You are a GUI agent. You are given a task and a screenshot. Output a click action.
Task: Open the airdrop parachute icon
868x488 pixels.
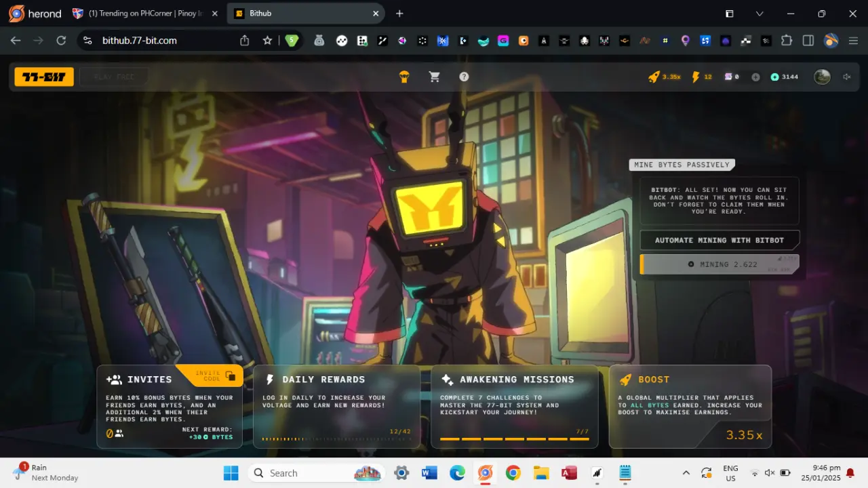404,77
